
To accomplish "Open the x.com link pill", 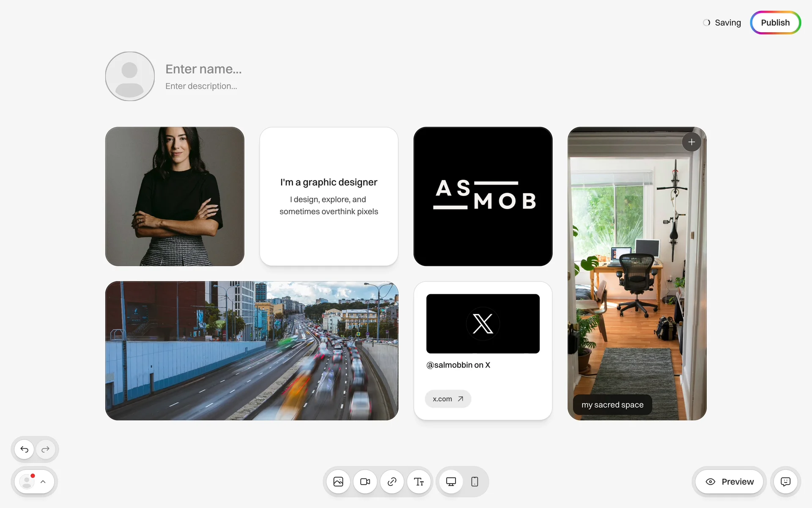I will [448, 399].
